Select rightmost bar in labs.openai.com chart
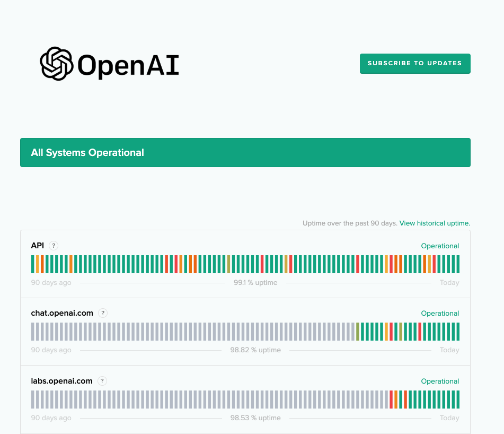504x434 pixels. pyautogui.click(x=457, y=400)
